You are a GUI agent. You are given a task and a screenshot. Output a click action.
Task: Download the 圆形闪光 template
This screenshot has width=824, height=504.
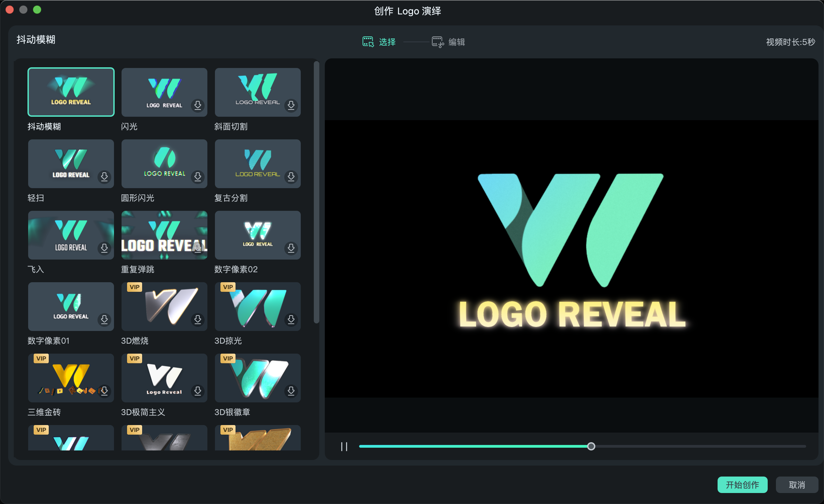click(198, 176)
